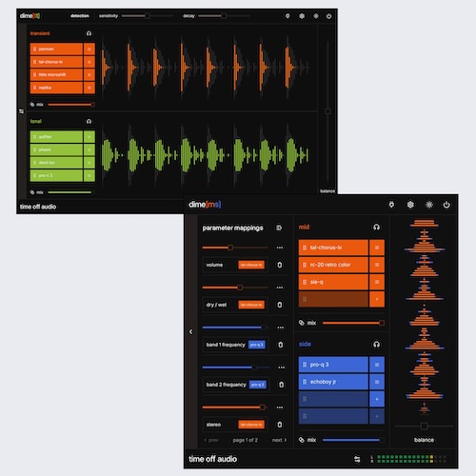Viewport: 476px width, 476px height.
Task: Open settings gear in dime[ms] header
Action: (410, 205)
